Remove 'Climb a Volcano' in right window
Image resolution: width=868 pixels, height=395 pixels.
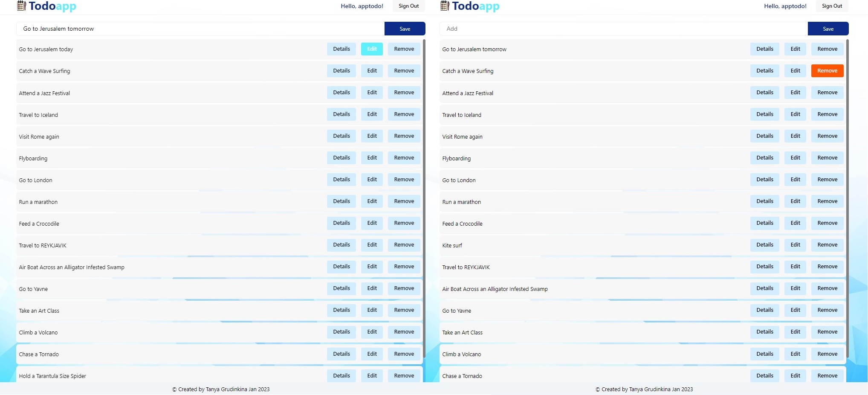(x=827, y=354)
